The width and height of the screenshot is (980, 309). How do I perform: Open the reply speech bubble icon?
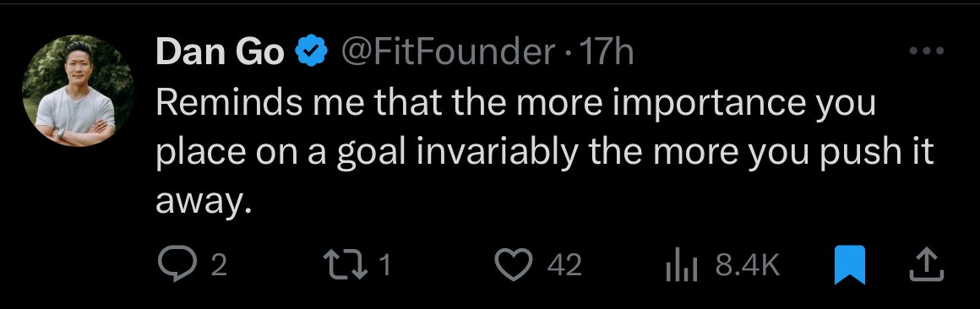[x=177, y=265]
